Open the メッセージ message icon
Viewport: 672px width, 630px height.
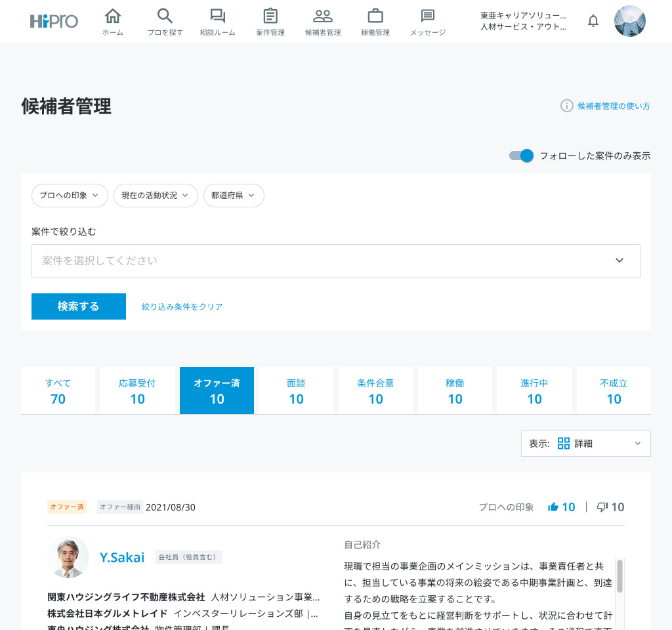(428, 16)
